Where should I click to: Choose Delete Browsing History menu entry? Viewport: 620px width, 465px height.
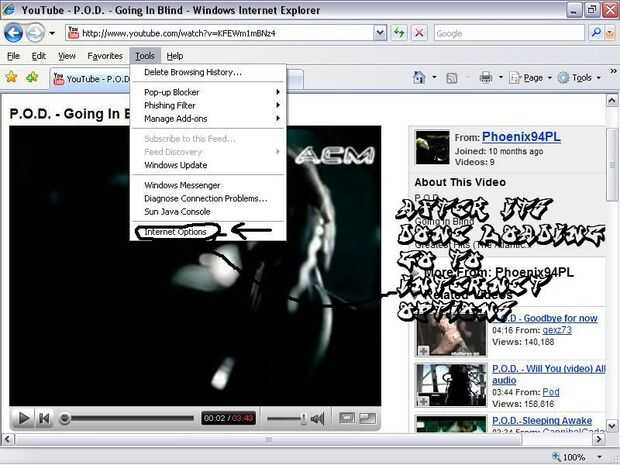tap(193, 72)
